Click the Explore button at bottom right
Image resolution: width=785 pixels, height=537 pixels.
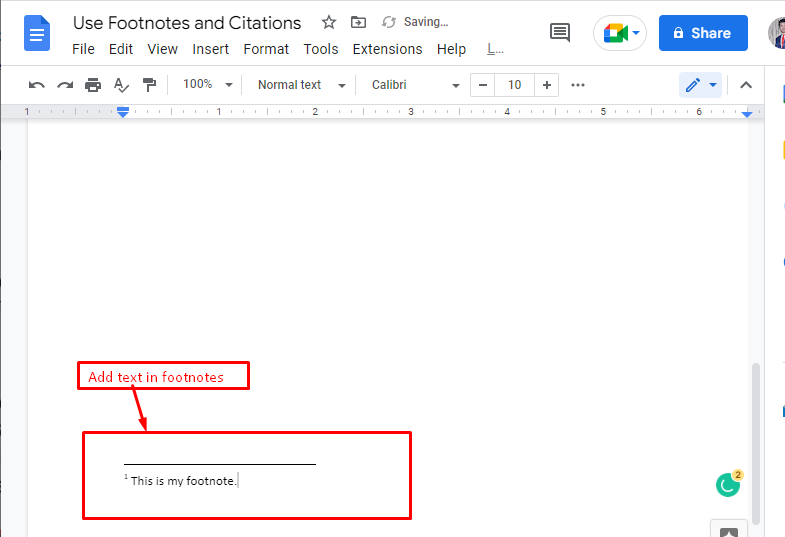(728, 530)
